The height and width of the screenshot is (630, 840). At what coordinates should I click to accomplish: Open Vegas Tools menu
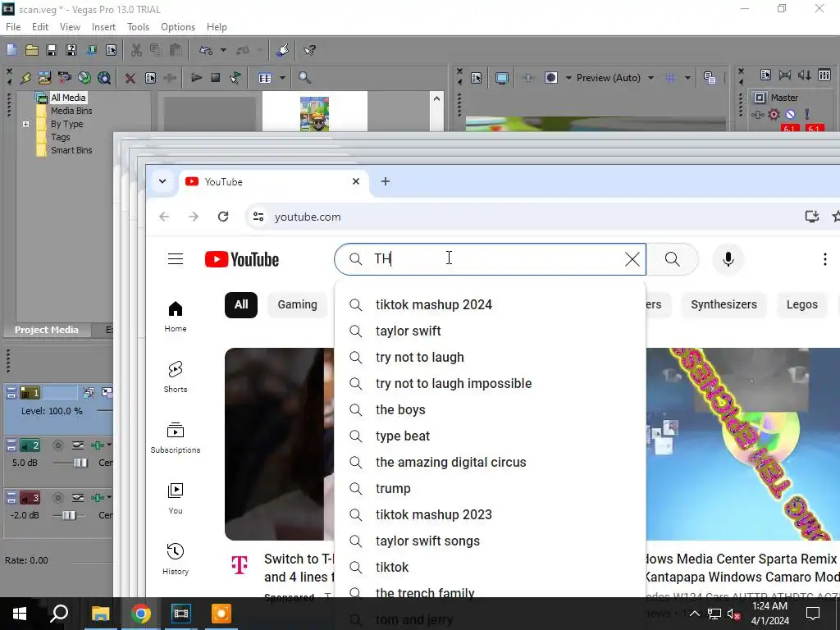[x=138, y=27]
